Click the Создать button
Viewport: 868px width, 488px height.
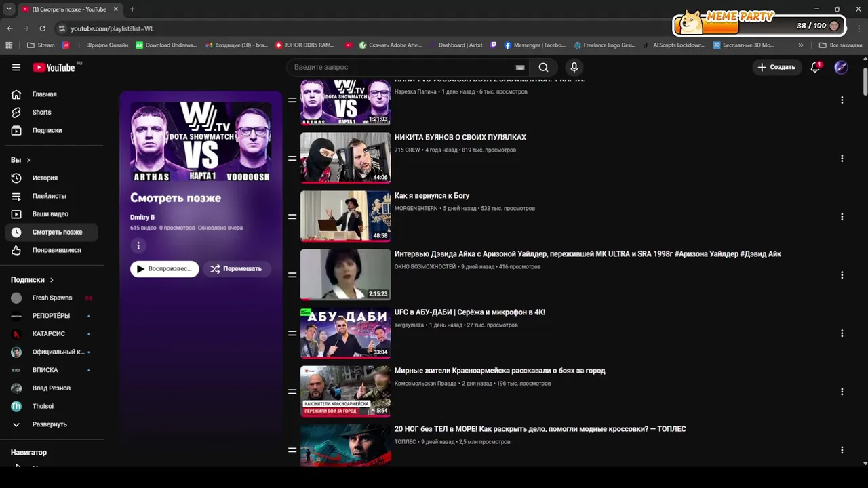point(776,67)
